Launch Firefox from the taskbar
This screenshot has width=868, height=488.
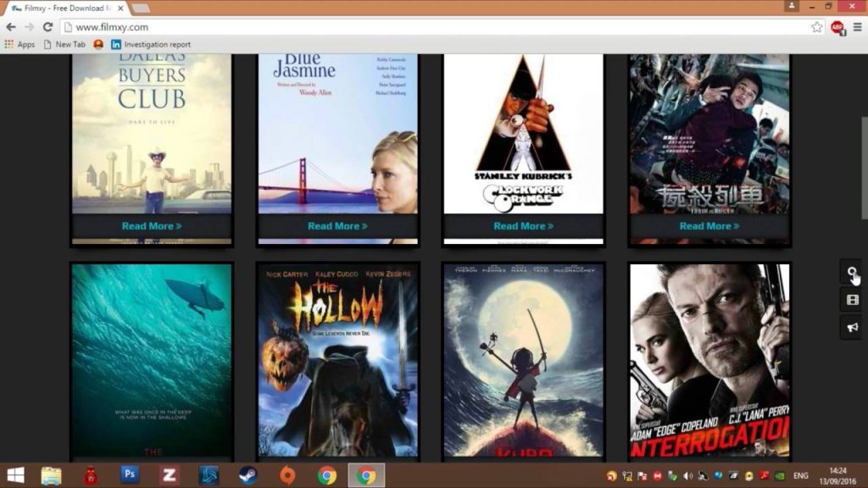click(x=286, y=475)
